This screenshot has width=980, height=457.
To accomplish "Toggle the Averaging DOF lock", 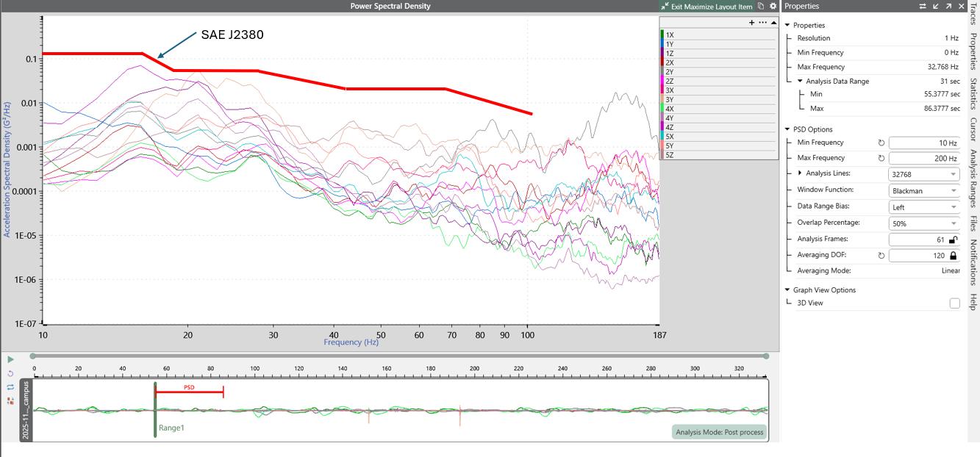I will click(x=953, y=256).
